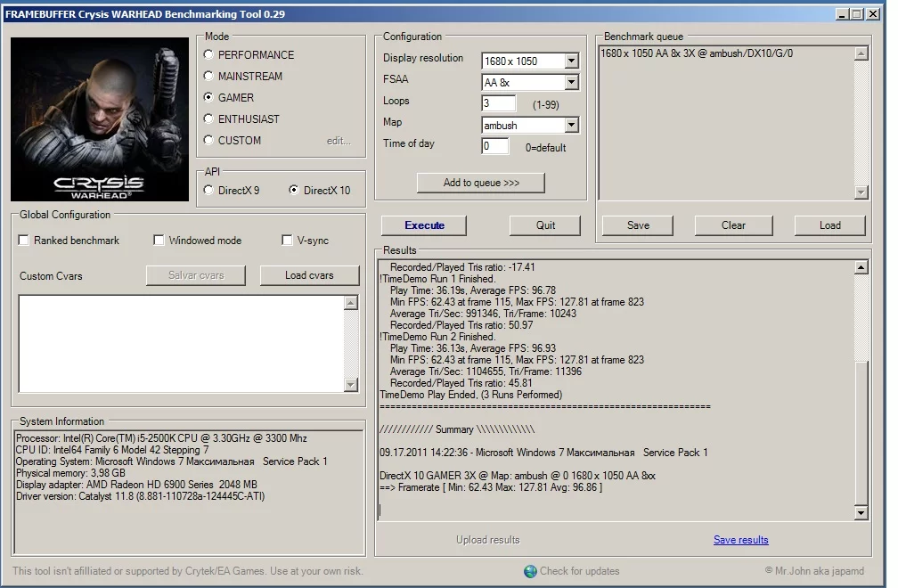Image resolution: width=898 pixels, height=588 pixels.
Task: Click the globe icon beside Check for updates
Action: [530, 571]
